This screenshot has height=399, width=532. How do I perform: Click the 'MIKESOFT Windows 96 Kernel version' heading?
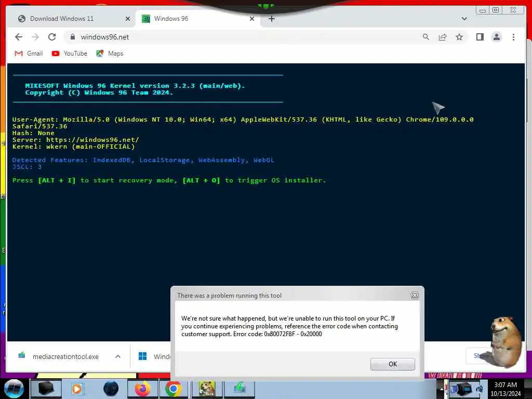(135, 86)
